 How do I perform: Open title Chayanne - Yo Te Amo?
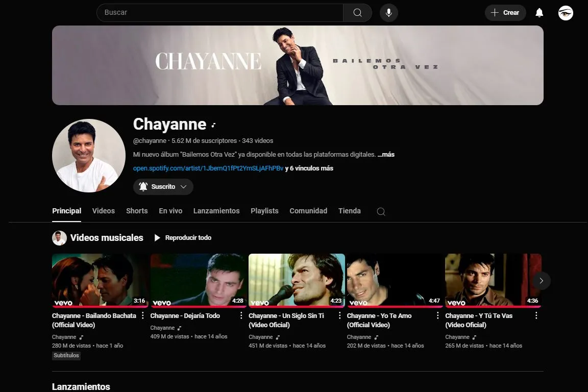379,321
